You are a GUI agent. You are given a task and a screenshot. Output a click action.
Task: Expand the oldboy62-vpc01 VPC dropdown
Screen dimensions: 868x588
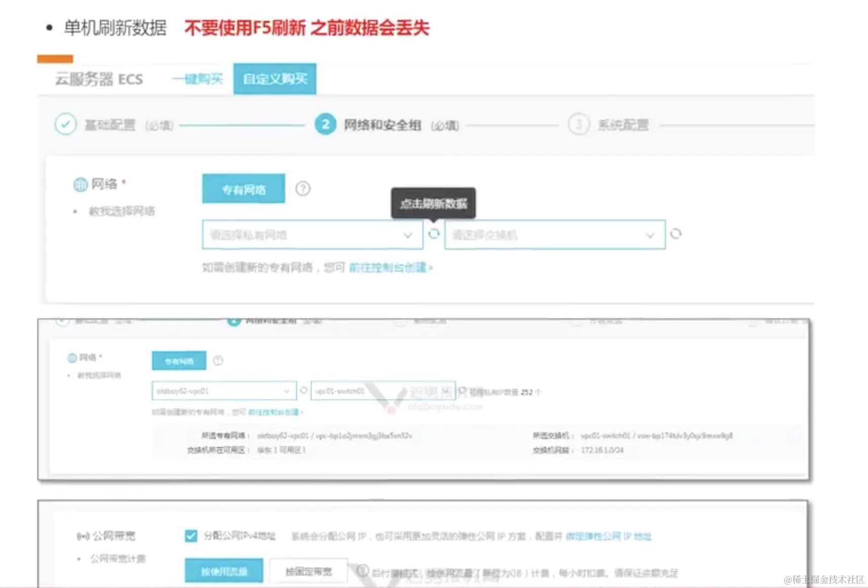[224, 391]
